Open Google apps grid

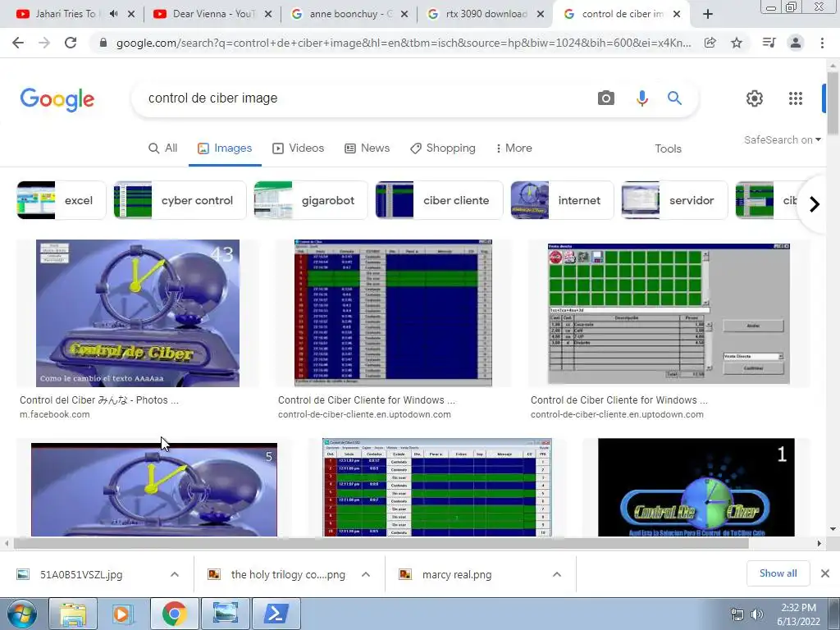click(x=796, y=98)
